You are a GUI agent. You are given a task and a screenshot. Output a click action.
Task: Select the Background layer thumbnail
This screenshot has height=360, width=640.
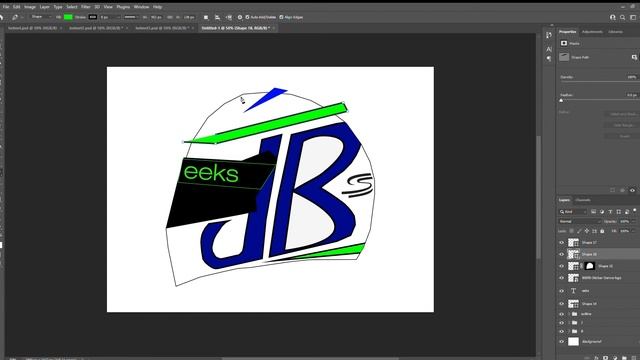[x=573, y=342]
